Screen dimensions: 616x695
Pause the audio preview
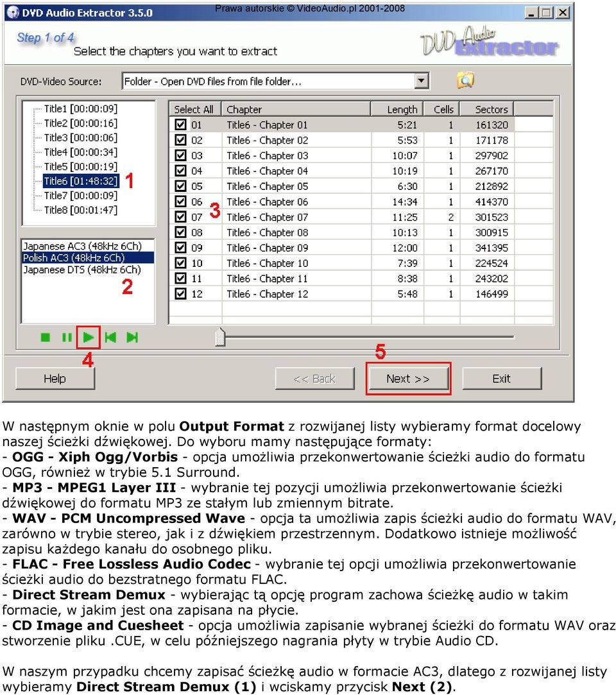click(x=67, y=338)
